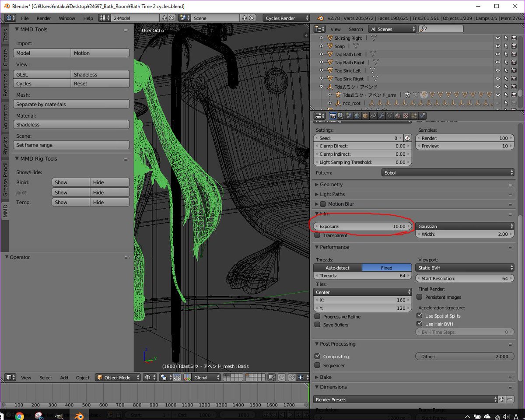
Task: Remove render preset with minus button
Action: pos(510,399)
